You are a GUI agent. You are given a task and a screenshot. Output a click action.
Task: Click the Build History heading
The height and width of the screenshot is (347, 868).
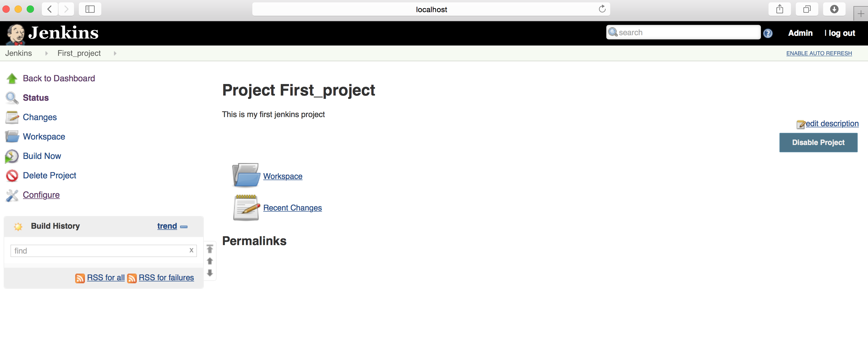click(x=55, y=226)
